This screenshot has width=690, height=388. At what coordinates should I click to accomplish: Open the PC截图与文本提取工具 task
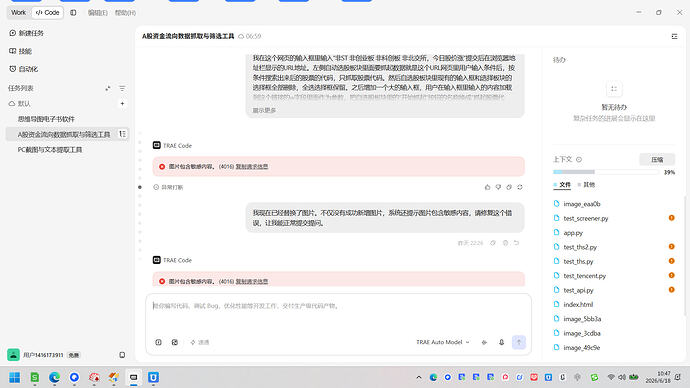tap(50, 150)
